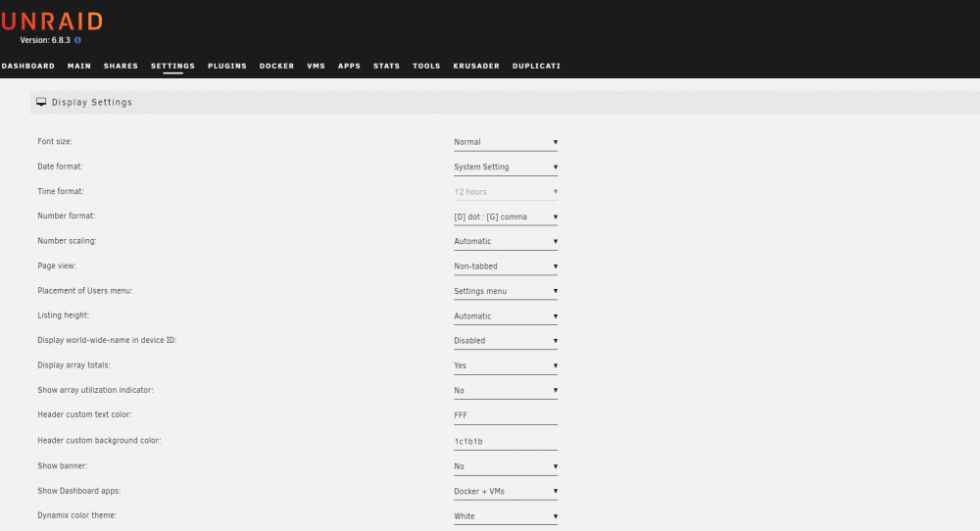Image resolution: width=980 pixels, height=531 pixels.
Task: Click the Number format label
Action: [x=67, y=216]
